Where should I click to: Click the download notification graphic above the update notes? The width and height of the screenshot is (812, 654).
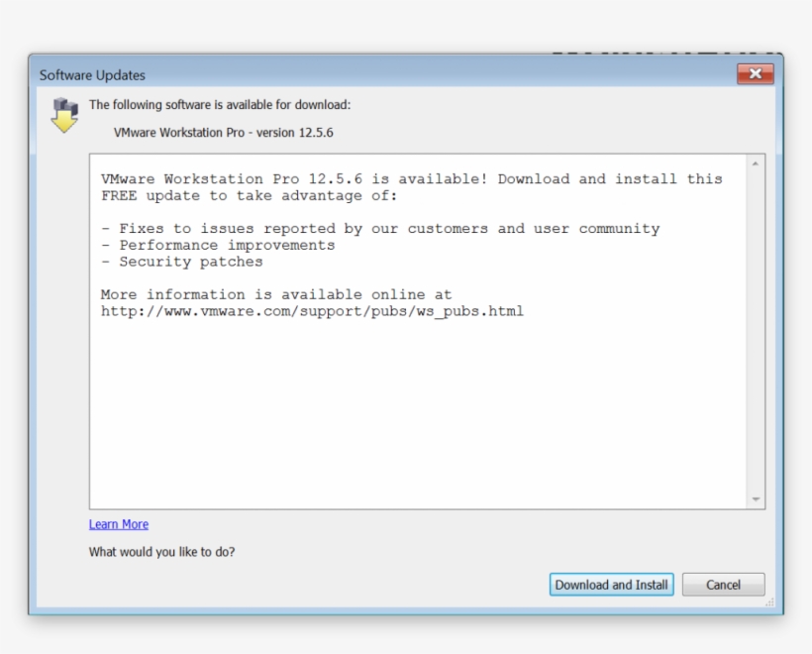click(63, 112)
